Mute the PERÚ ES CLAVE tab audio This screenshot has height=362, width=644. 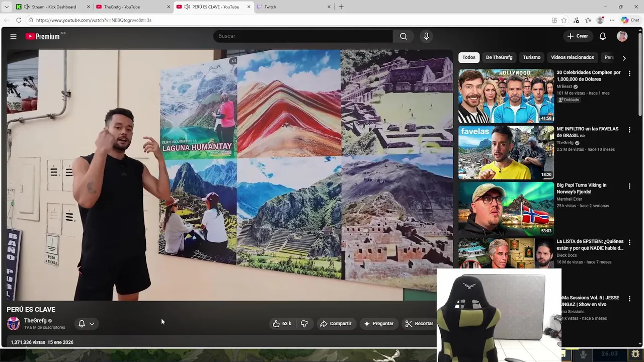(x=187, y=7)
